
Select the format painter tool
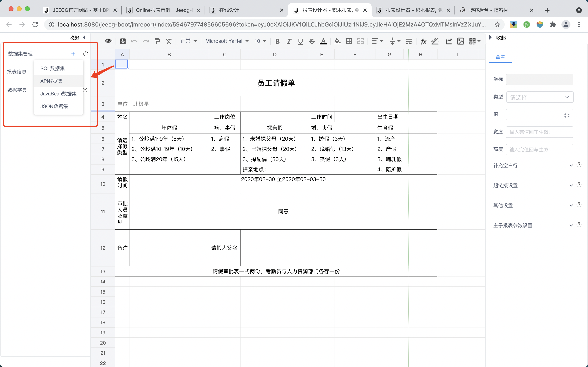pyautogui.click(x=157, y=41)
